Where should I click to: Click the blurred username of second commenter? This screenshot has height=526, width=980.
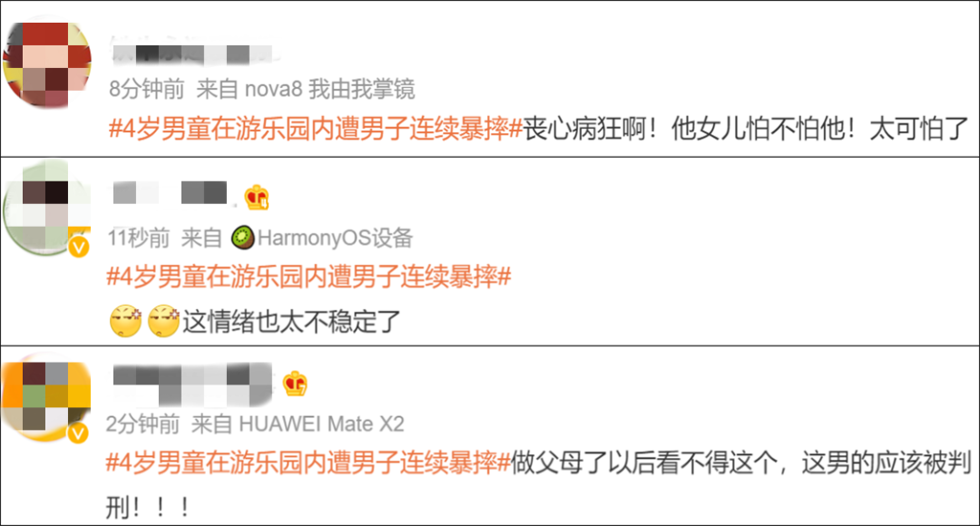(171, 193)
